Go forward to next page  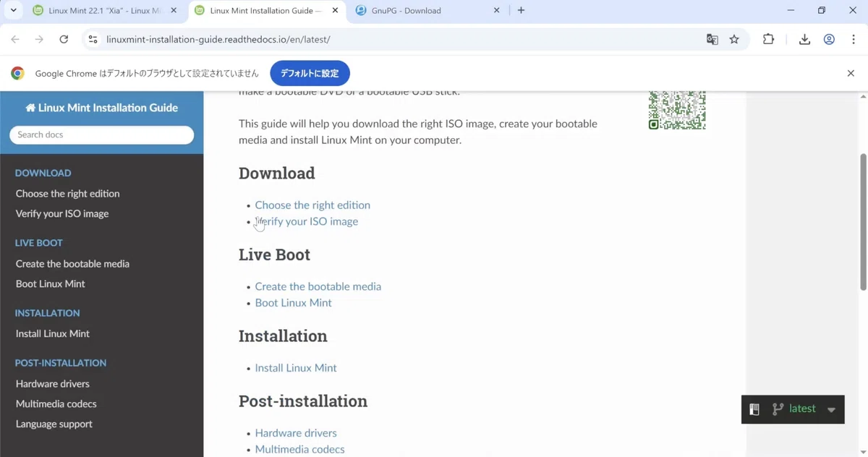39,40
